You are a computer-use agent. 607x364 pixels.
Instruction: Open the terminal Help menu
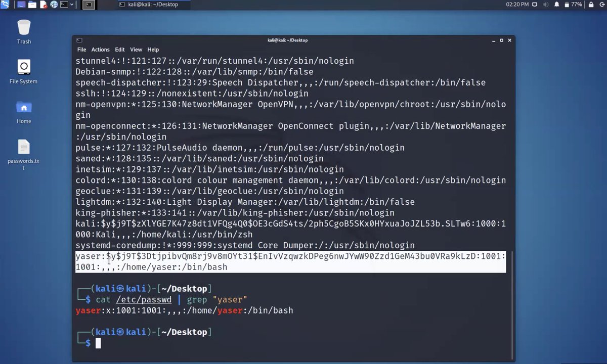coord(153,50)
